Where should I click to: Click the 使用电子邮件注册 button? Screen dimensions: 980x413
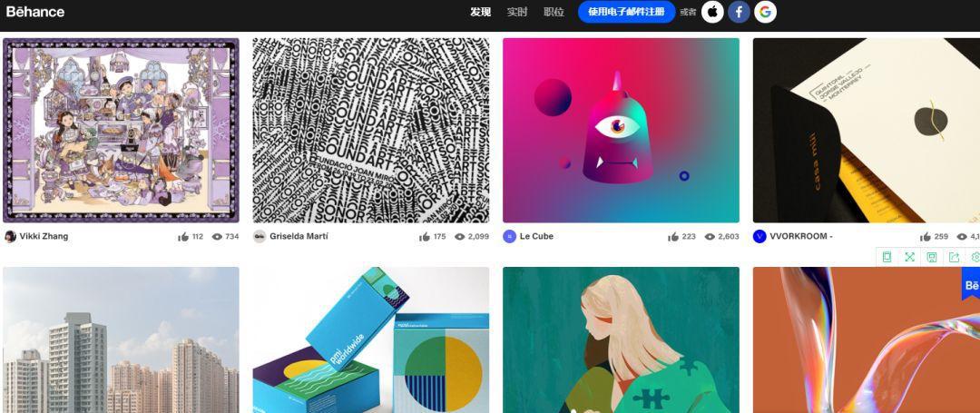pyautogui.click(x=626, y=12)
